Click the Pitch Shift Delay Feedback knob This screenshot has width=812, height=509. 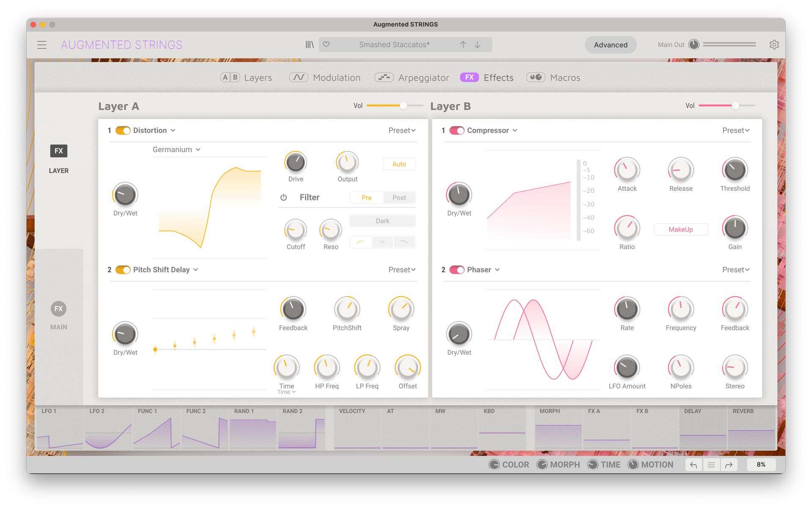(293, 309)
